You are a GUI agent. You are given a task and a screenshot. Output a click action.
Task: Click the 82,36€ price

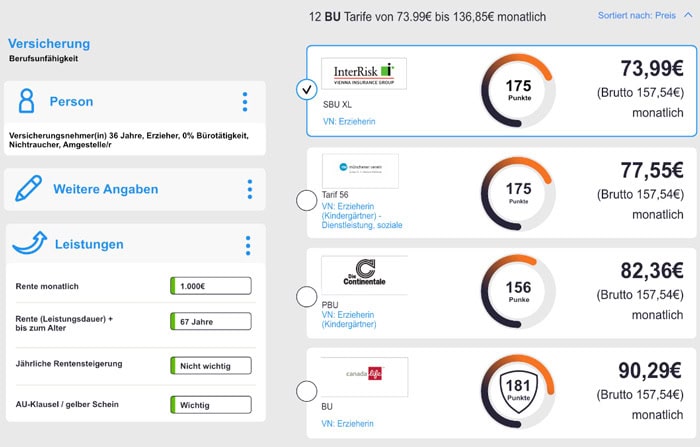[652, 271]
